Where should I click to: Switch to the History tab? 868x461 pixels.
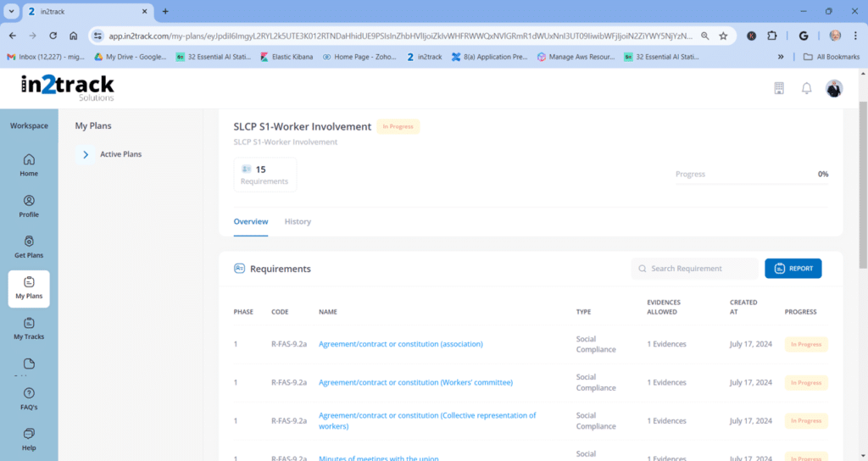click(298, 222)
